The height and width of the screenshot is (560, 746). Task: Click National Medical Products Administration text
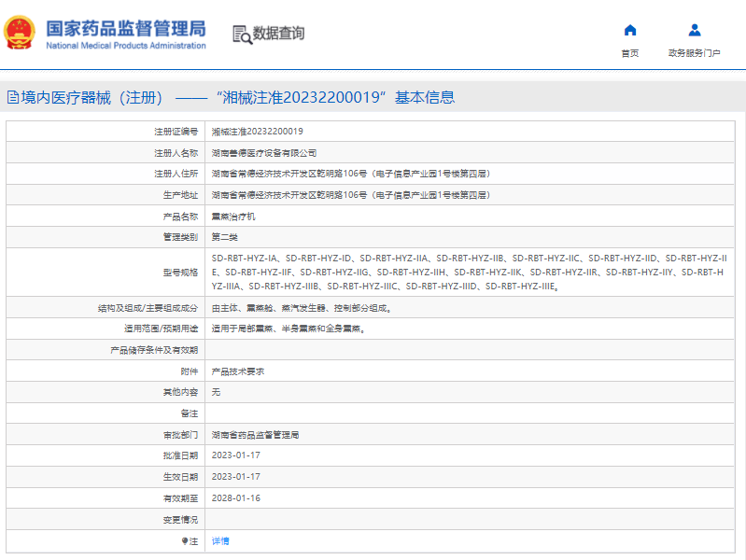tap(126, 46)
